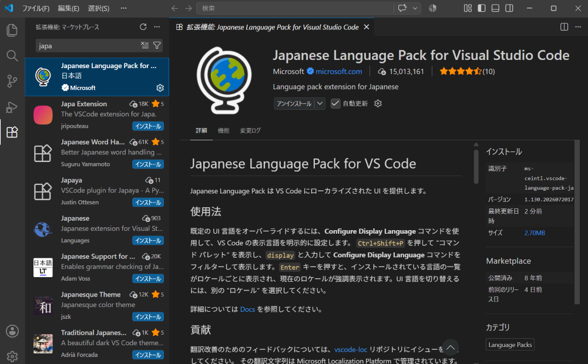The height and width of the screenshot is (364, 588).
Task: Open the Accounts menu icon
Action: point(12,331)
